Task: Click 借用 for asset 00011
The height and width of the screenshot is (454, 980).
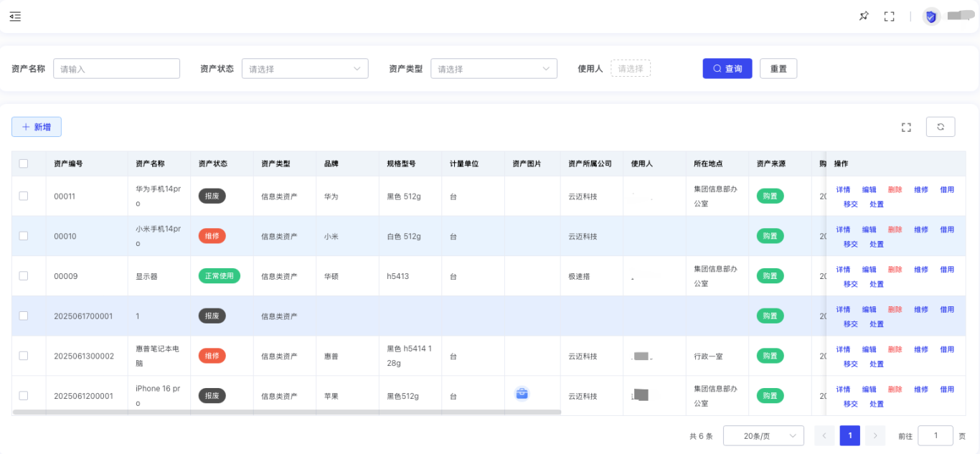Action: tap(947, 190)
